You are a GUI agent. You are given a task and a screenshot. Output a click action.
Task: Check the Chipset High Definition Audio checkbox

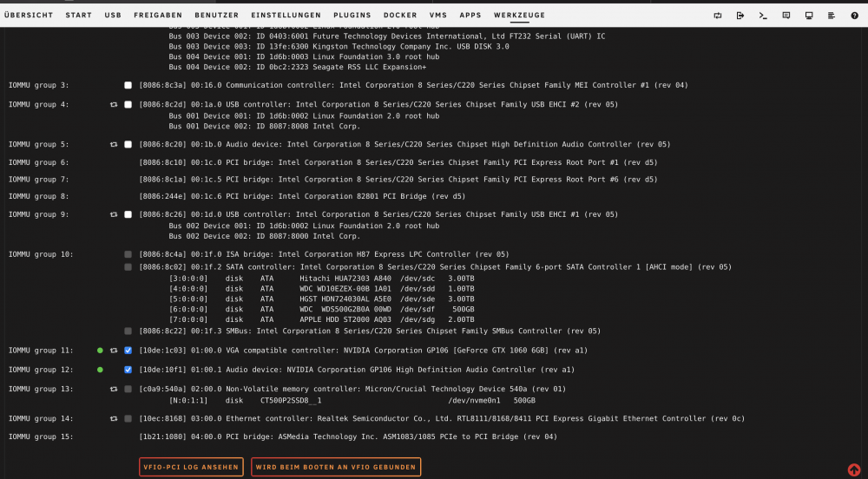coord(128,144)
